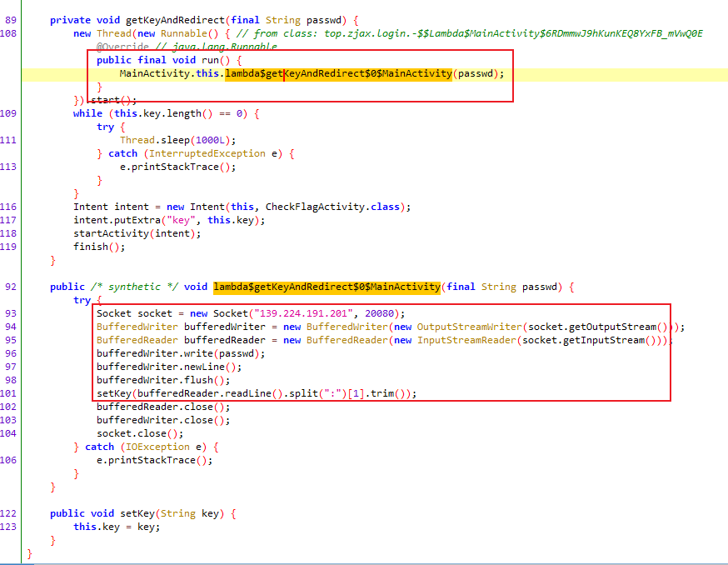
Task: Click e.printStackTrace() on line 113
Action: [177, 167]
